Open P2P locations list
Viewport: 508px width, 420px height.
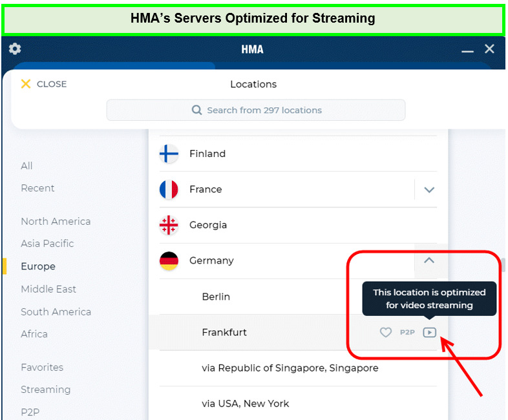(x=30, y=412)
